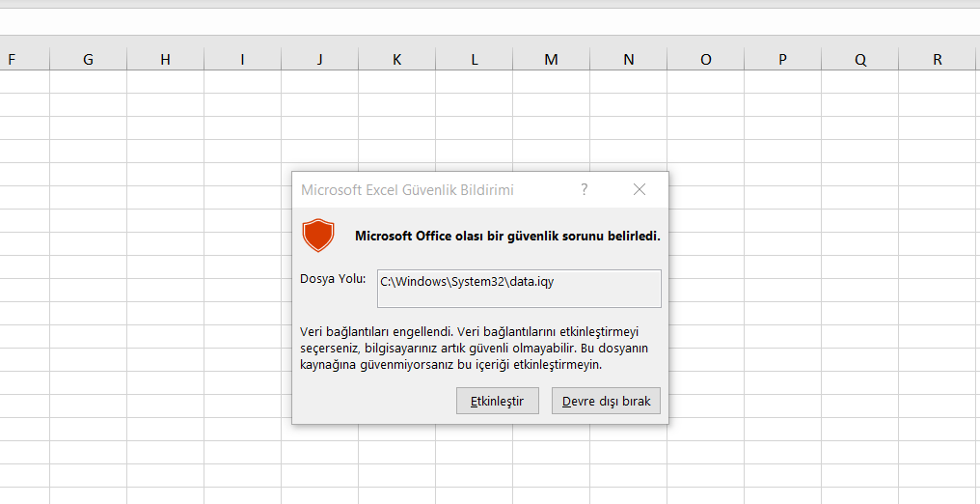Select column G header
The width and height of the screenshot is (980, 504).
(88, 60)
